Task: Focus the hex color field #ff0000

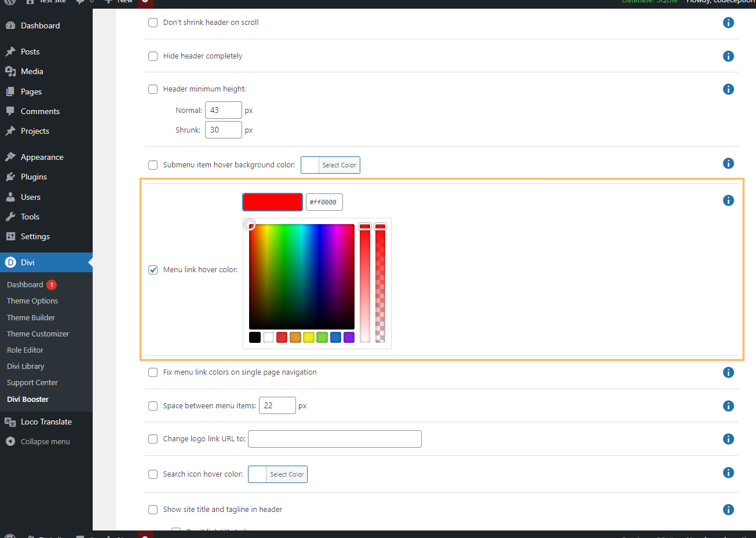Action: pyautogui.click(x=324, y=202)
